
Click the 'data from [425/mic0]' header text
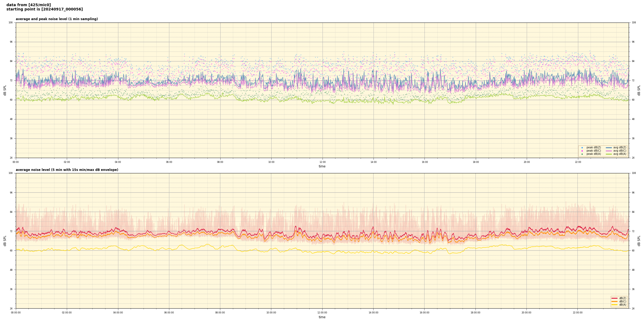pos(28,5)
